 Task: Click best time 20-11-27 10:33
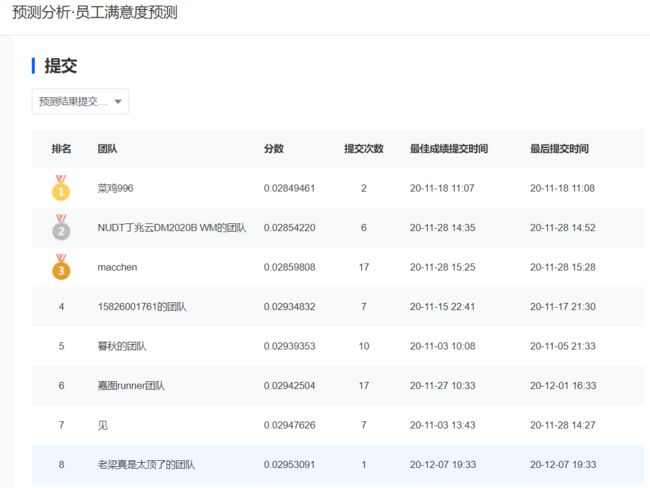tap(442, 386)
